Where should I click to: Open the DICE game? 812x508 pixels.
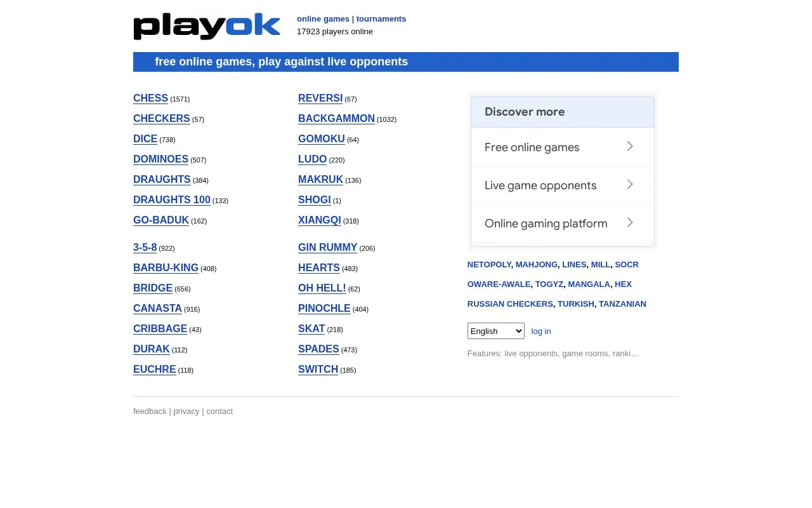(145, 139)
